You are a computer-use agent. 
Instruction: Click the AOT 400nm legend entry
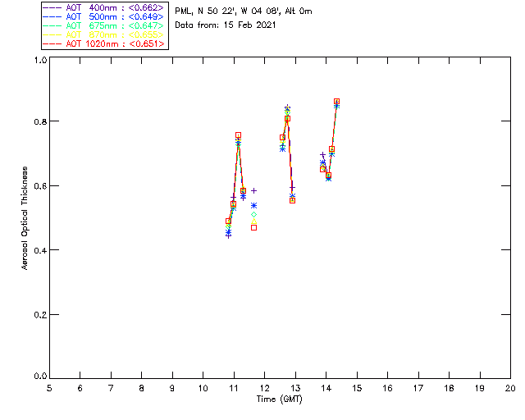click(x=103, y=7)
